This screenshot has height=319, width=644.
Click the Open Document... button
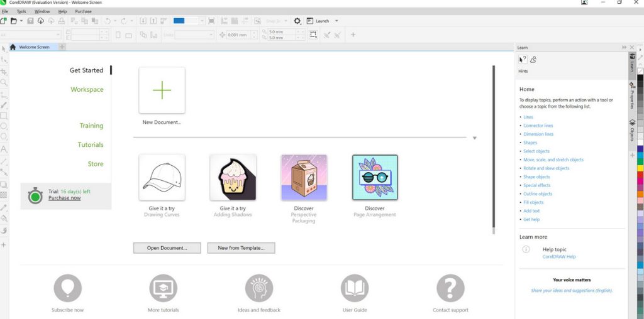tap(167, 248)
